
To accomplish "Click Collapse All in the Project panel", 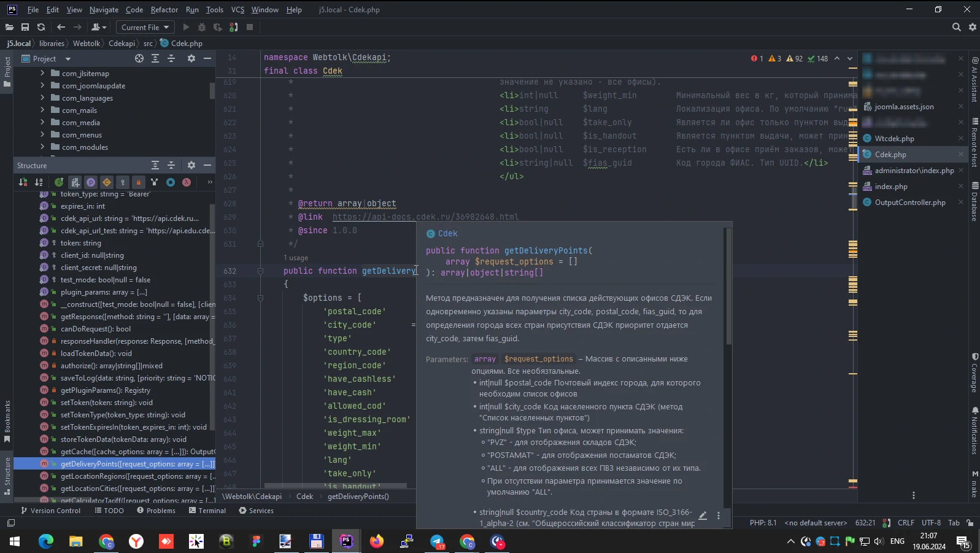I will [171, 58].
